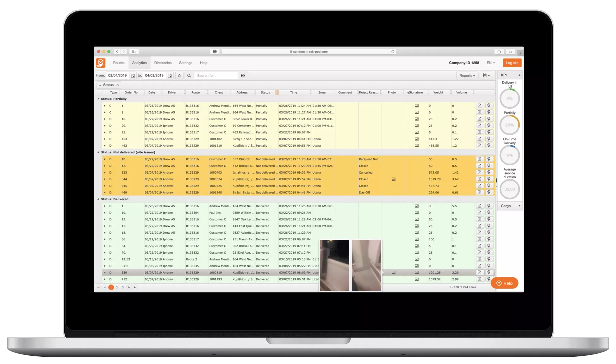Sort by Order No column header
Viewport: 616px width, 364px height.
point(131,92)
